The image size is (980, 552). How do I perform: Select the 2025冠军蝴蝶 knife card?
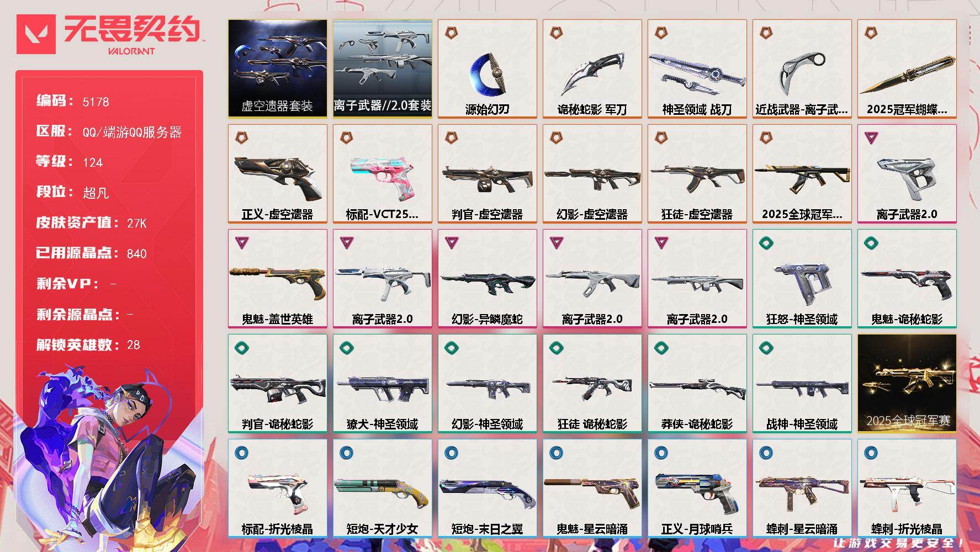coord(907,69)
